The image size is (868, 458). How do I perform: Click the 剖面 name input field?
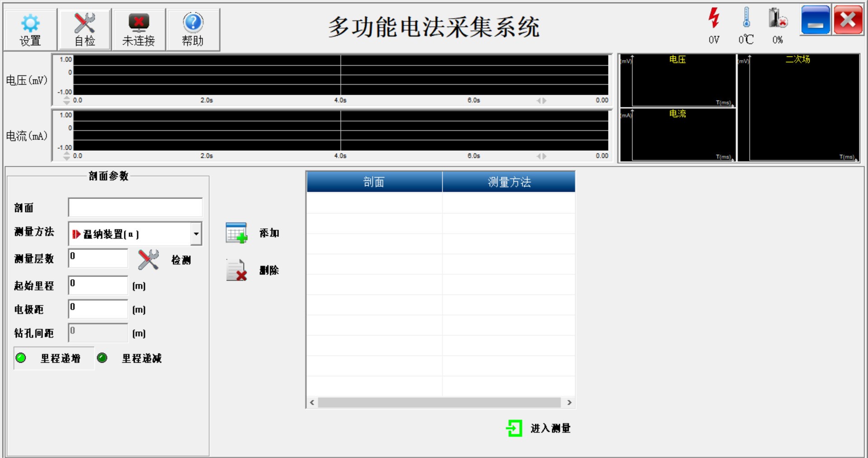(x=135, y=208)
